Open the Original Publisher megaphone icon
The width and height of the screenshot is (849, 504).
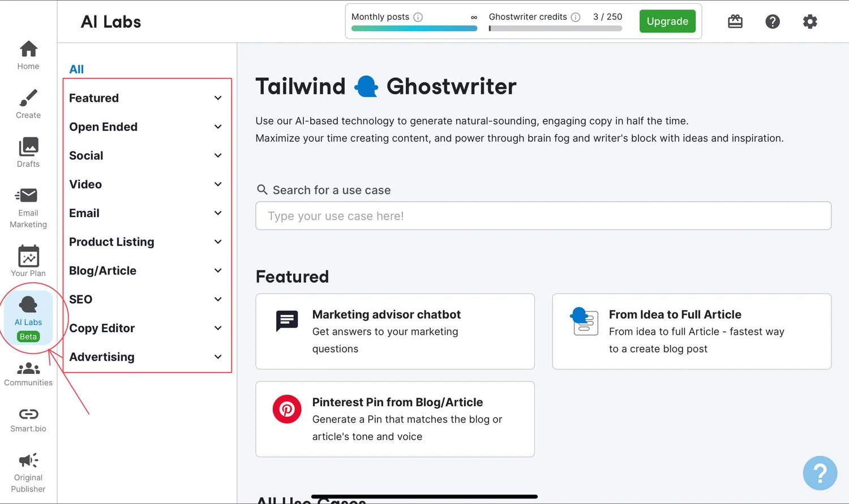(28, 460)
